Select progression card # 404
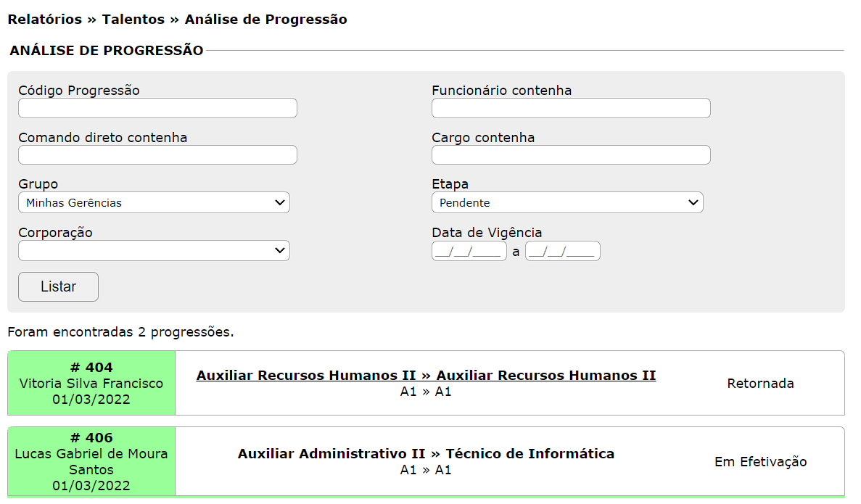 [91, 368]
